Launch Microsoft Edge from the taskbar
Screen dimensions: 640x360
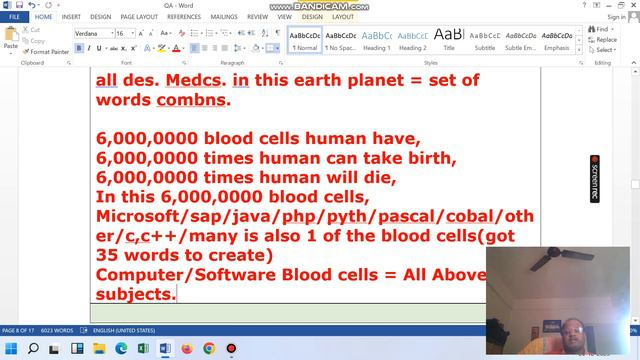[121, 349]
